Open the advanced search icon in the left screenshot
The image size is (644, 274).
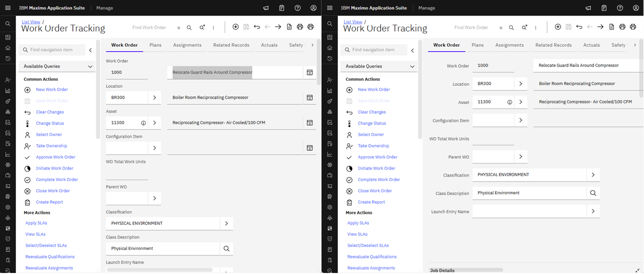pyautogui.click(x=202, y=28)
